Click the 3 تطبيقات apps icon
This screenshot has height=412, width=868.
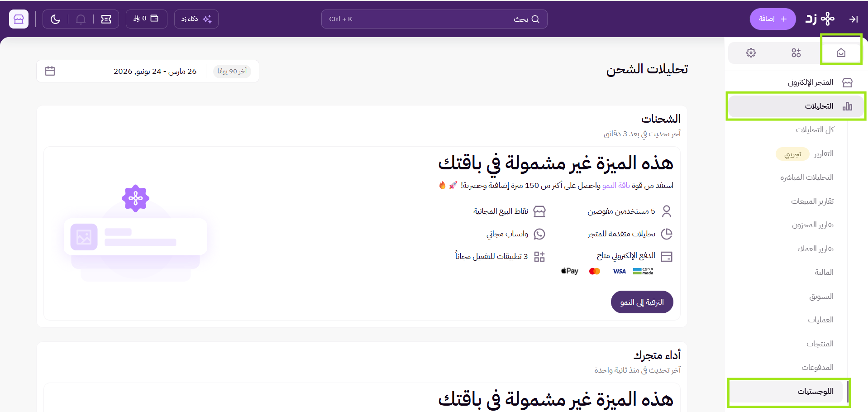click(x=539, y=257)
